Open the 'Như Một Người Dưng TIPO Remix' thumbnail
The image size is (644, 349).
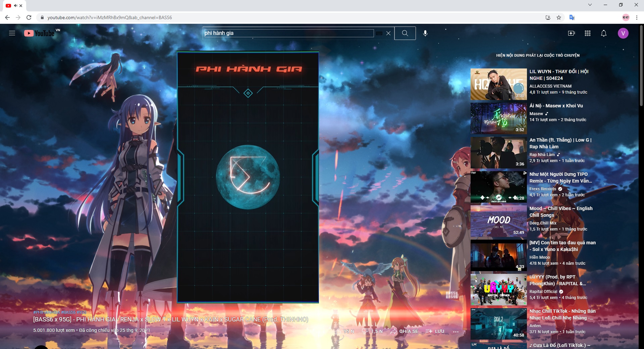point(499,187)
